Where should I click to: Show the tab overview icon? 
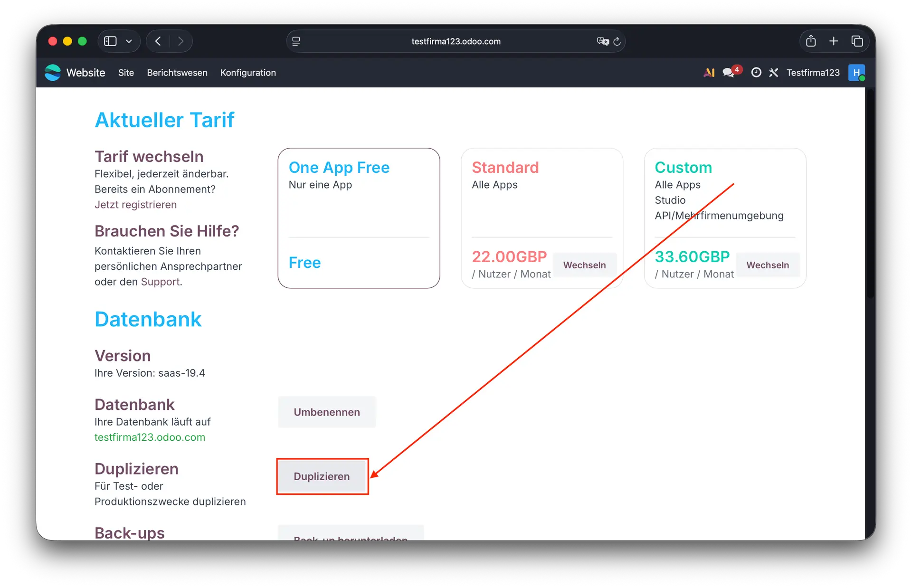(x=857, y=41)
